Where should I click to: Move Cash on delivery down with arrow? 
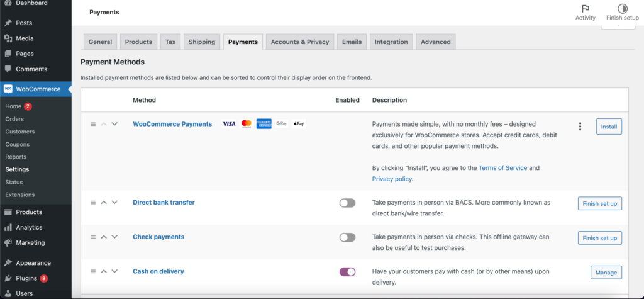coord(114,271)
